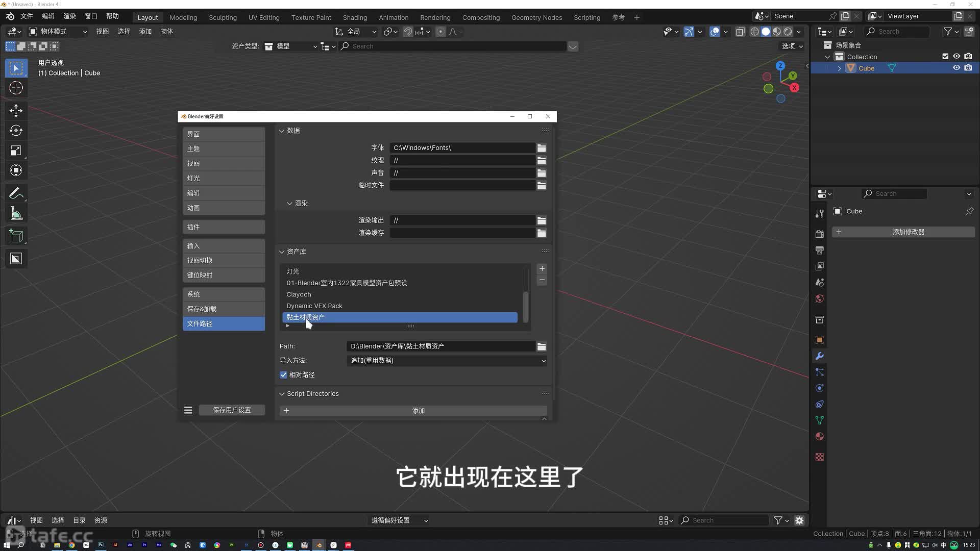Select 导入方法 dropdown option
Image resolution: width=980 pixels, height=551 pixels.
(x=446, y=360)
